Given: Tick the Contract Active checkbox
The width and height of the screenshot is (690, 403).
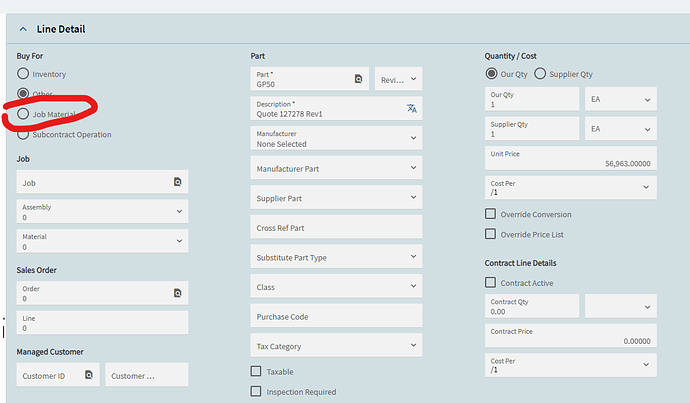Looking at the screenshot, I should 490,283.
